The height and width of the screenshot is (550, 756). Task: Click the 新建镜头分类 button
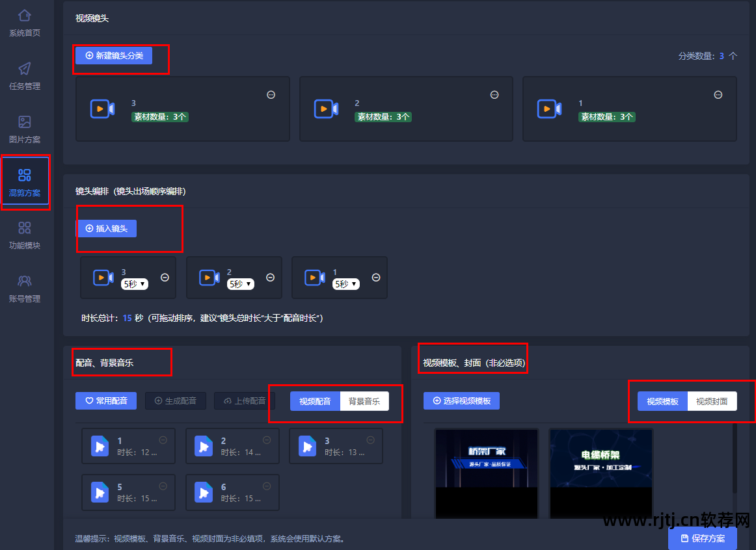114,56
